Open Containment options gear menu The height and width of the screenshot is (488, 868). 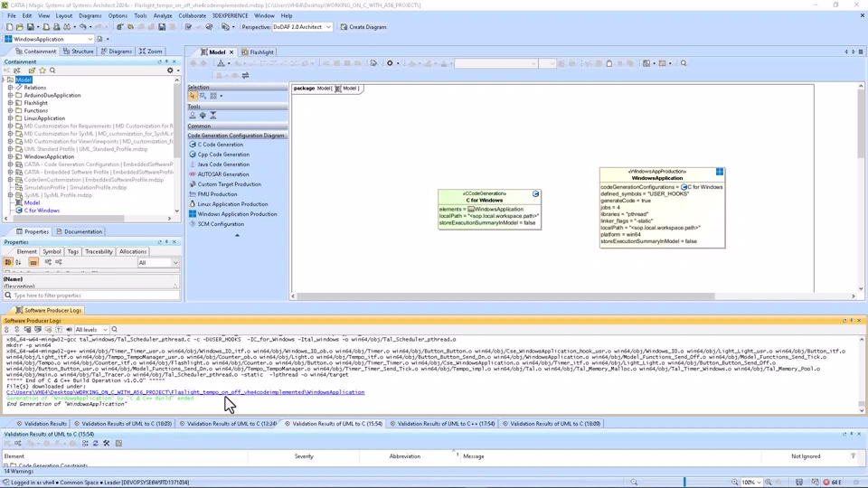171,70
